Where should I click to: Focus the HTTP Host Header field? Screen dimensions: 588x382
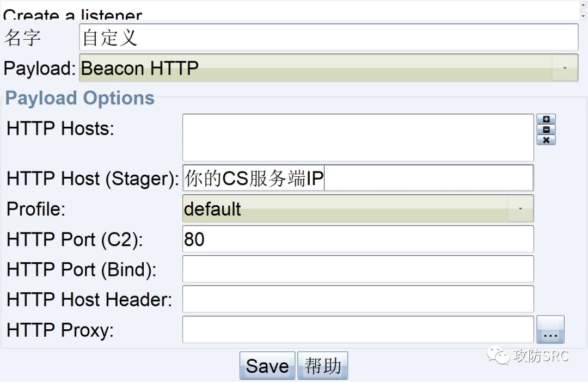pyautogui.click(x=358, y=299)
